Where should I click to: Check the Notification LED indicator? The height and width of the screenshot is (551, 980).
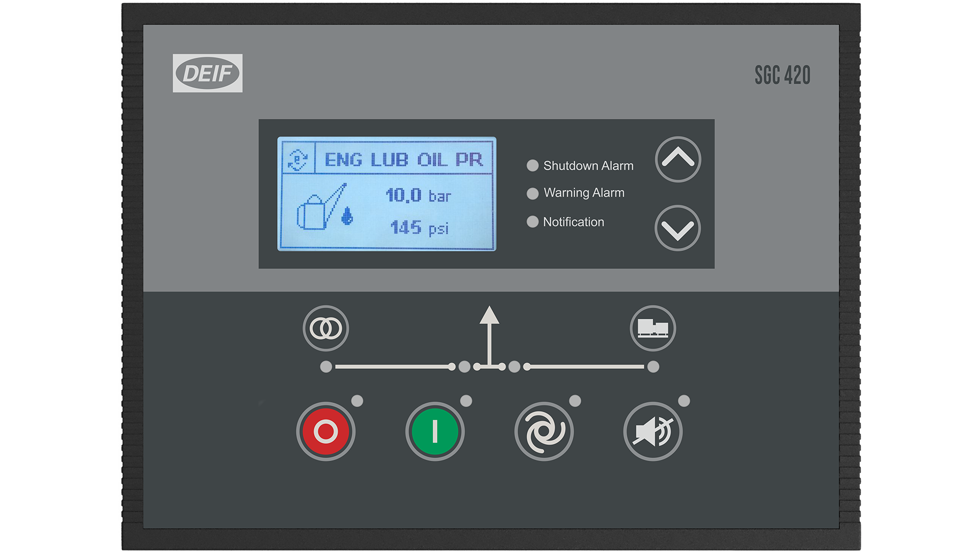pyautogui.click(x=532, y=221)
